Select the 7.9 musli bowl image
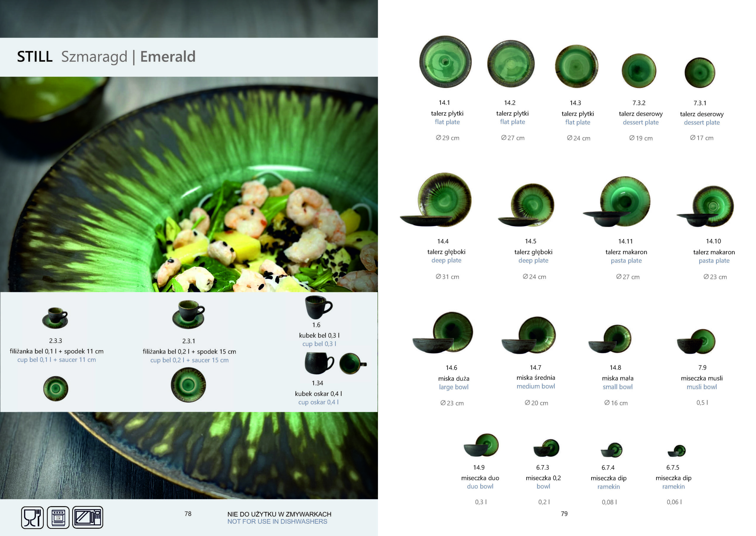The image size is (756, 536). (696, 341)
